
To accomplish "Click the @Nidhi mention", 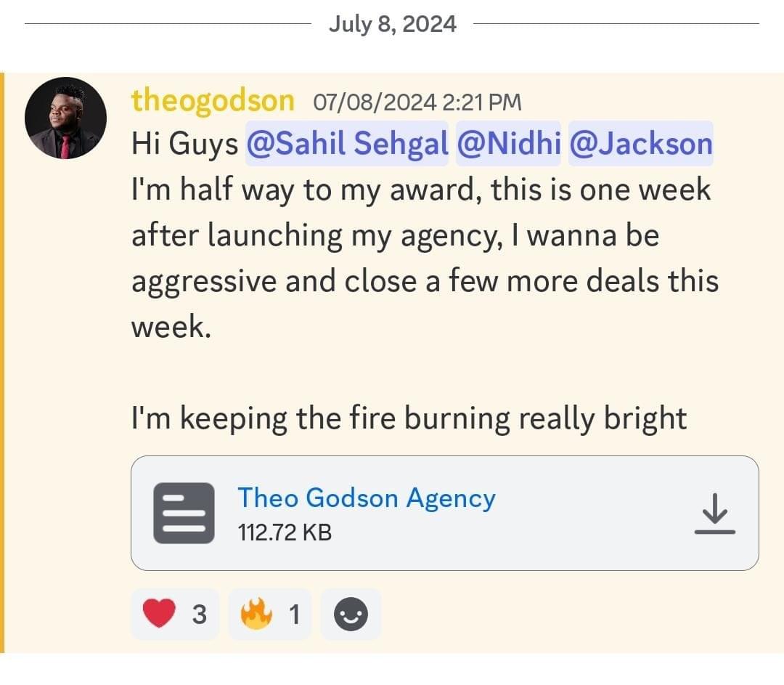I will click(508, 144).
